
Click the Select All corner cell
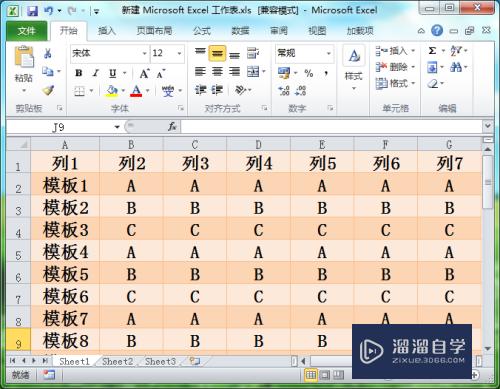point(19,144)
